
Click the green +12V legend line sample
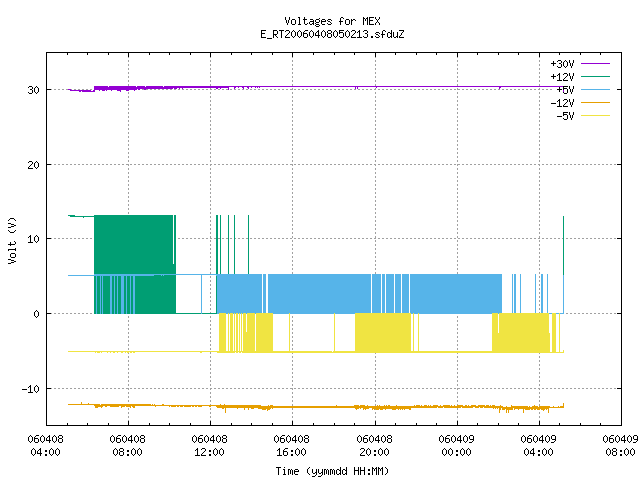(x=595, y=76)
